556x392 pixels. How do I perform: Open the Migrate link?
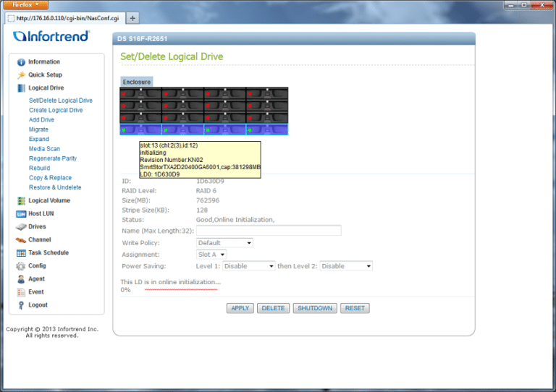(x=38, y=129)
